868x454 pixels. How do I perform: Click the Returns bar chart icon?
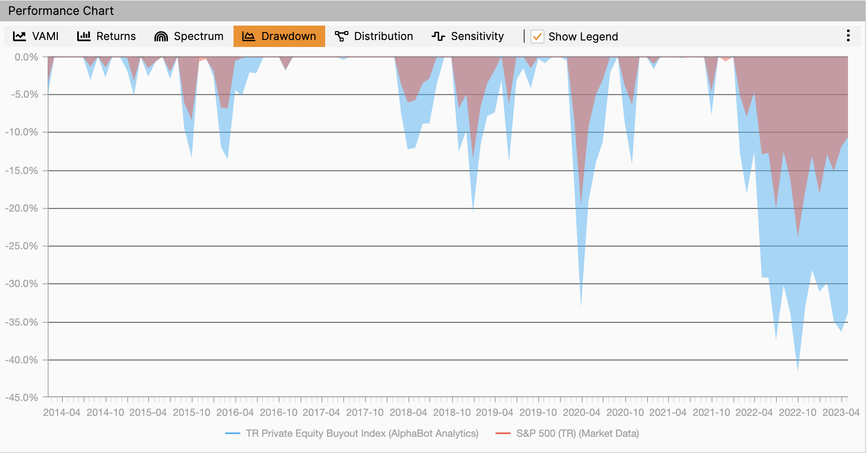pos(84,36)
